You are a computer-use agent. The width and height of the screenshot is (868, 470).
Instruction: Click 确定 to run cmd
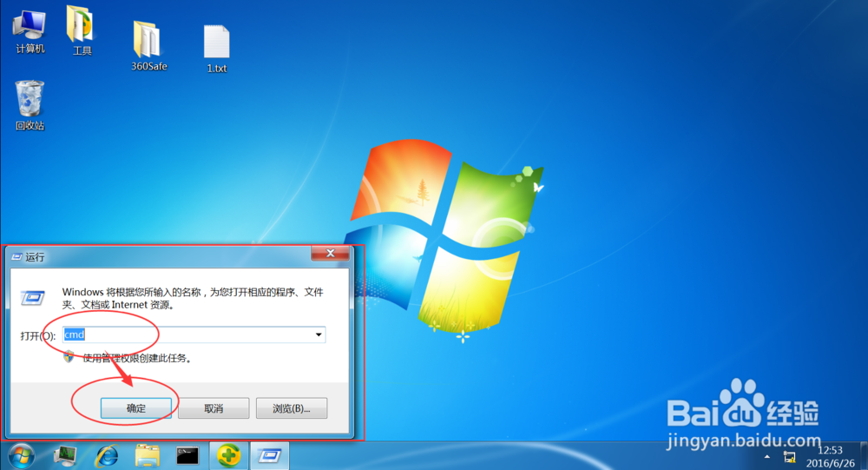(x=136, y=408)
